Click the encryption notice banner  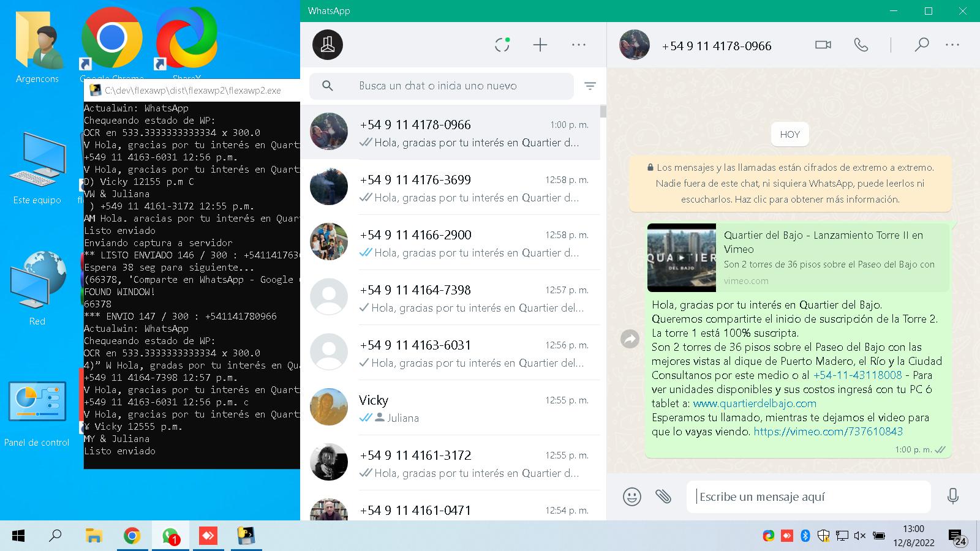pyautogui.click(x=790, y=183)
